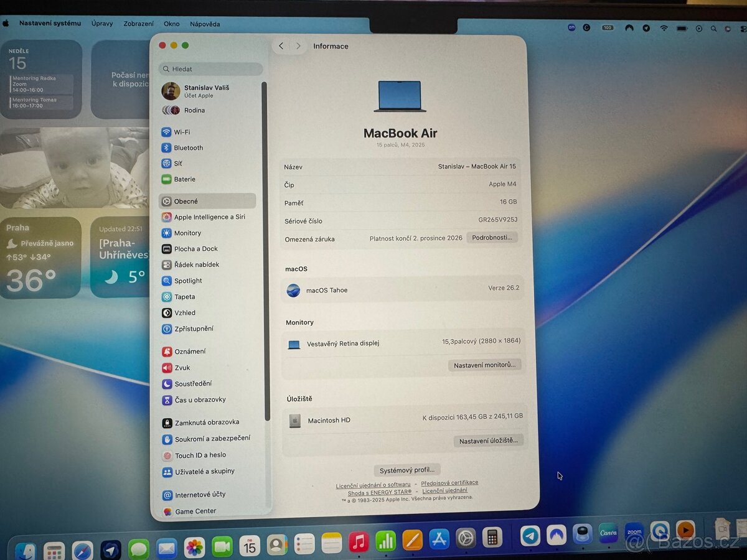Image resolution: width=747 pixels, height=560 pixels.
Task: Click the Hledat search field
Action: (x=210, y=68)
